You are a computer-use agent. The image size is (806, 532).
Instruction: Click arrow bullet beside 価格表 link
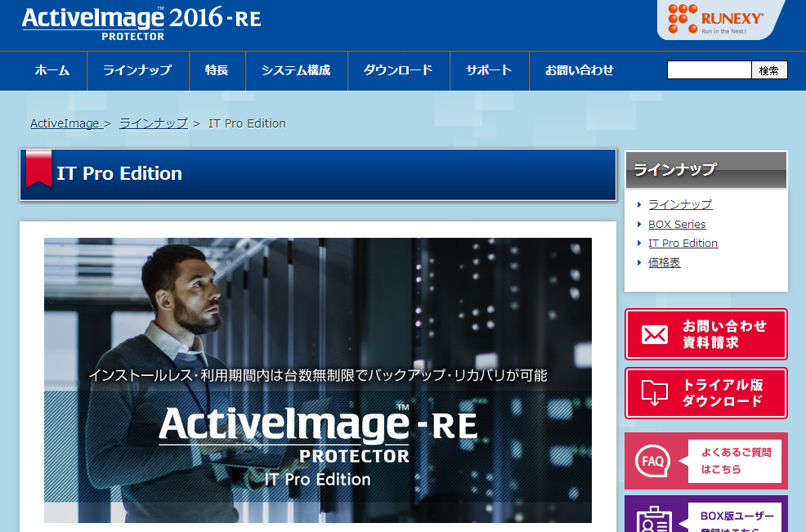[x=639, y=262]
